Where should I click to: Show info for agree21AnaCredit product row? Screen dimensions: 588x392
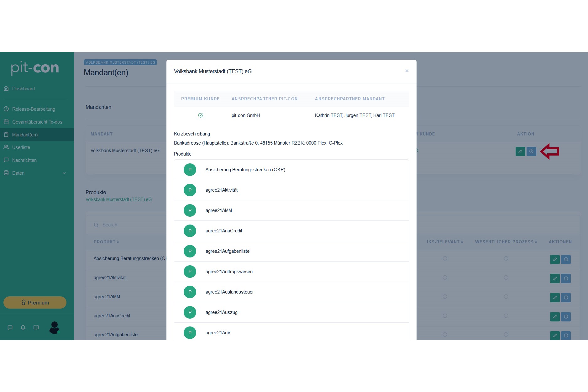(x=566, y=317)
